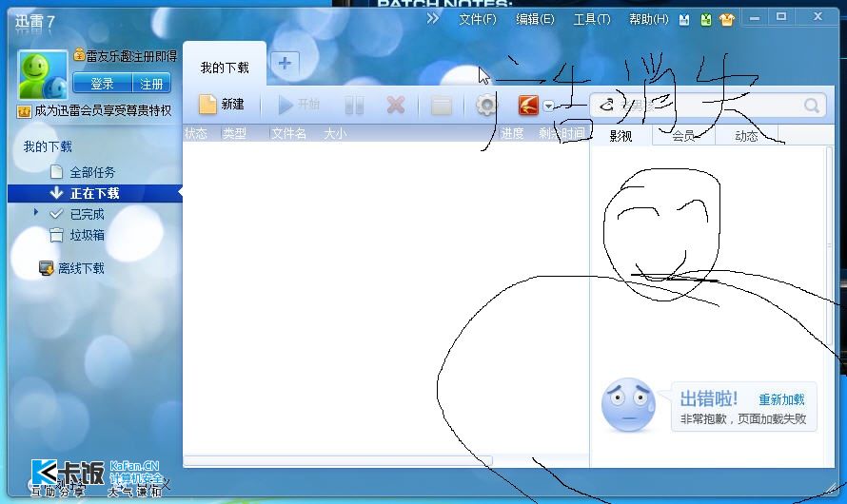Viewport: 847px width, 504px height.
Task: Click the 注册 register button
Action: click(151, 84)
